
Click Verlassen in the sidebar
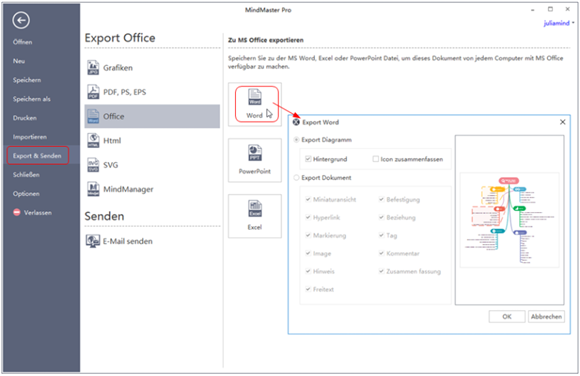[x=38, y=212]
